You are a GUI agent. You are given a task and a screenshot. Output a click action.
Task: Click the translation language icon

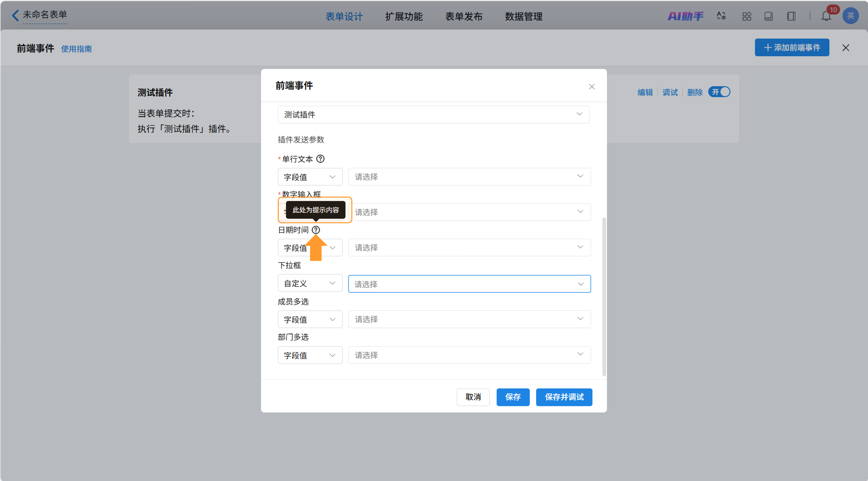721,16
